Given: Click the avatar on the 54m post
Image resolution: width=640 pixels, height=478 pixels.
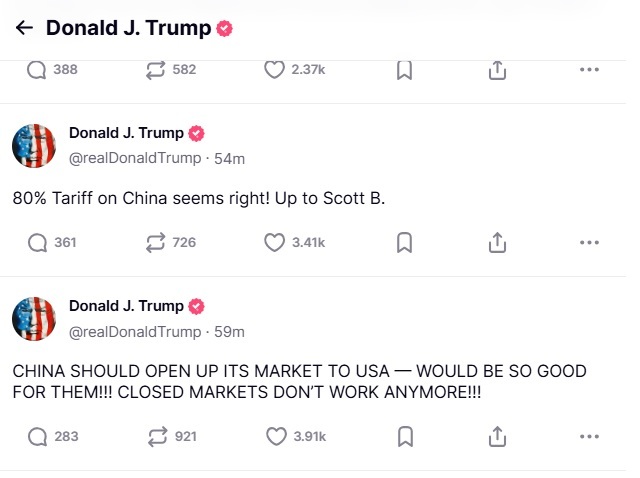Looking at the screenshot, I should pyautogui.click(x=33, y=146).
